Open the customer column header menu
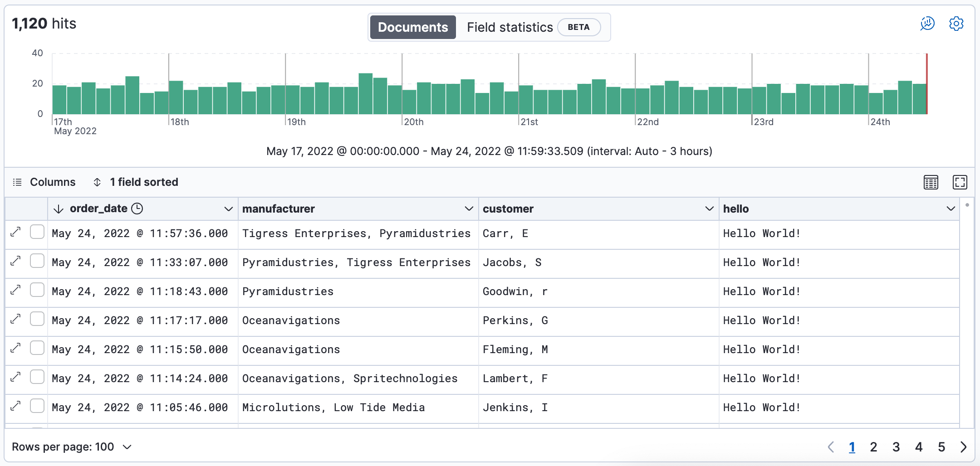980x466 pixels. click(x=709, y=209)
